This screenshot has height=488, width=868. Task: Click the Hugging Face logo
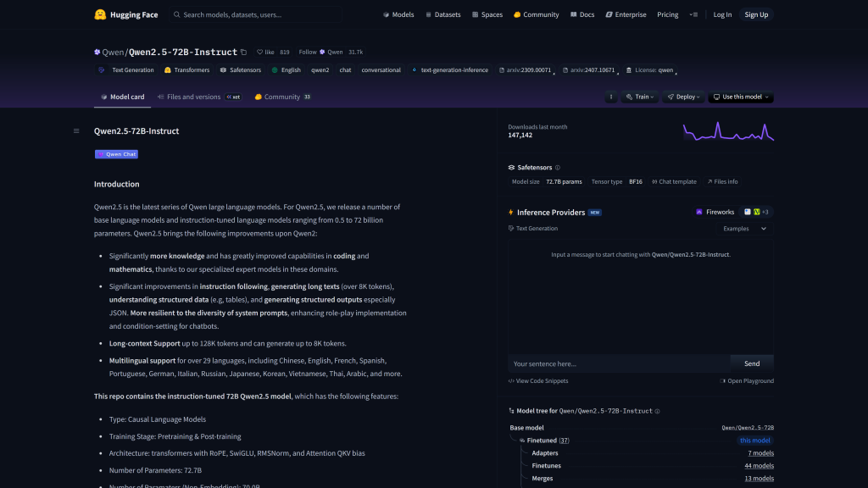[125, 15]
